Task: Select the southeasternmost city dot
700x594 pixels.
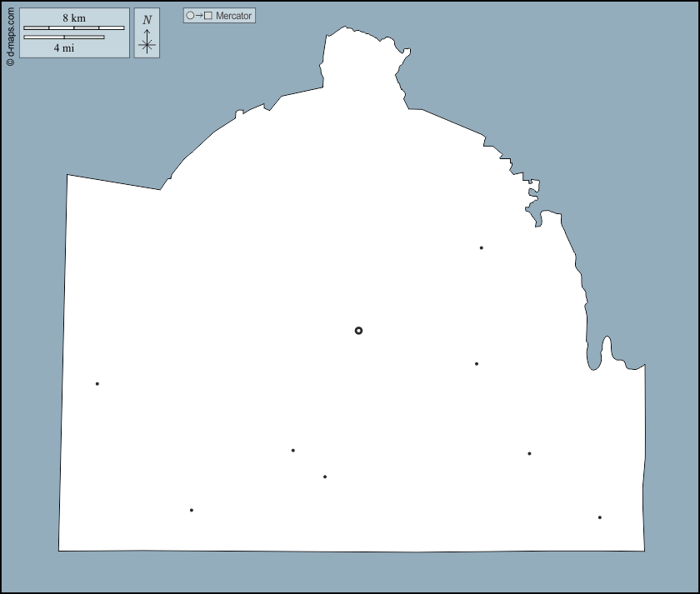Action: [x=599, y=517]
